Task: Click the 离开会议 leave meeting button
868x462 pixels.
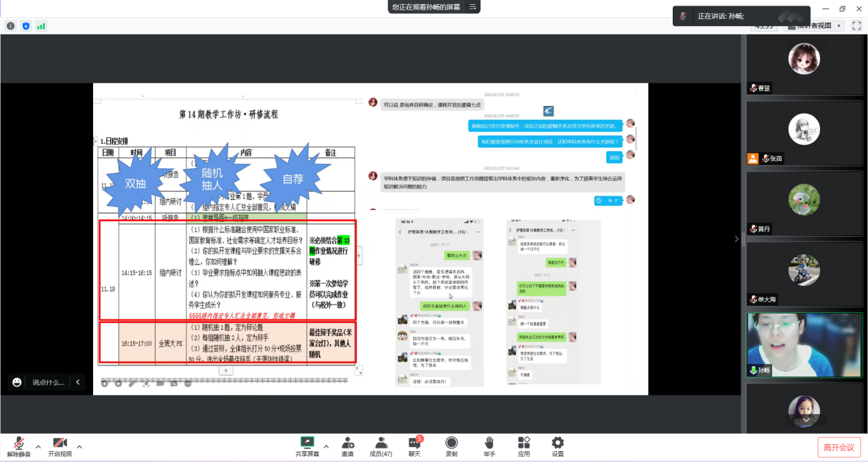Action: click(x=839, y=447)
